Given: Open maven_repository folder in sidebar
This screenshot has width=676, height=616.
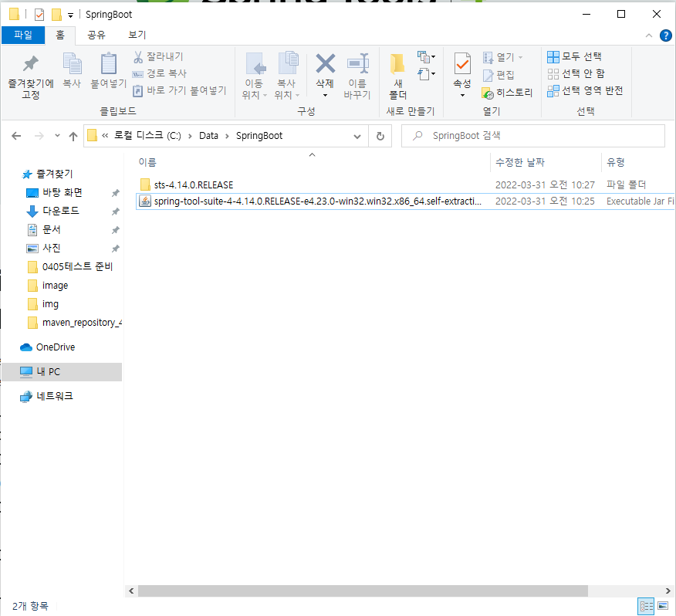Looking at the screenshot, I should point(74,323).
